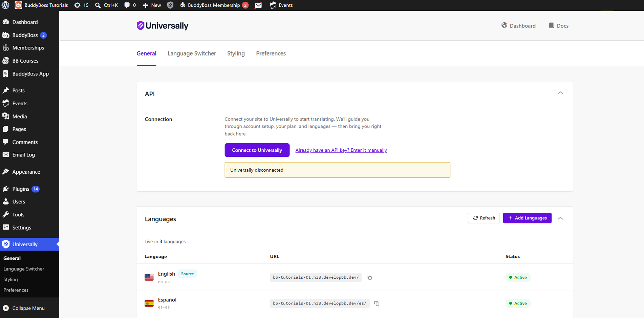This screenshot has width=644, height=318.
Task: Open the Media sidebar icon
Action: (x=6, y=116)
